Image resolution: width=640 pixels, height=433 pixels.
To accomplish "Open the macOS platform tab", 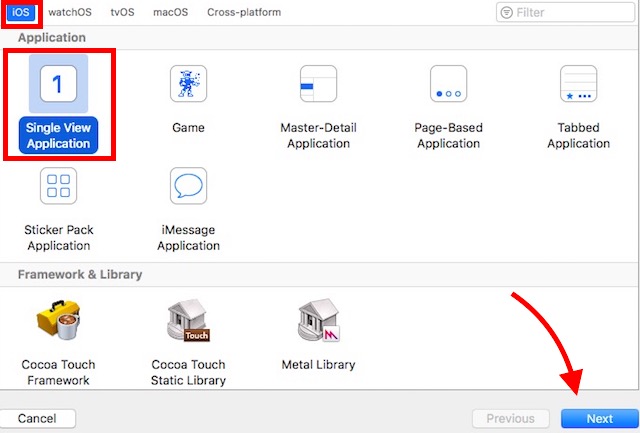I will click(171, 12).
